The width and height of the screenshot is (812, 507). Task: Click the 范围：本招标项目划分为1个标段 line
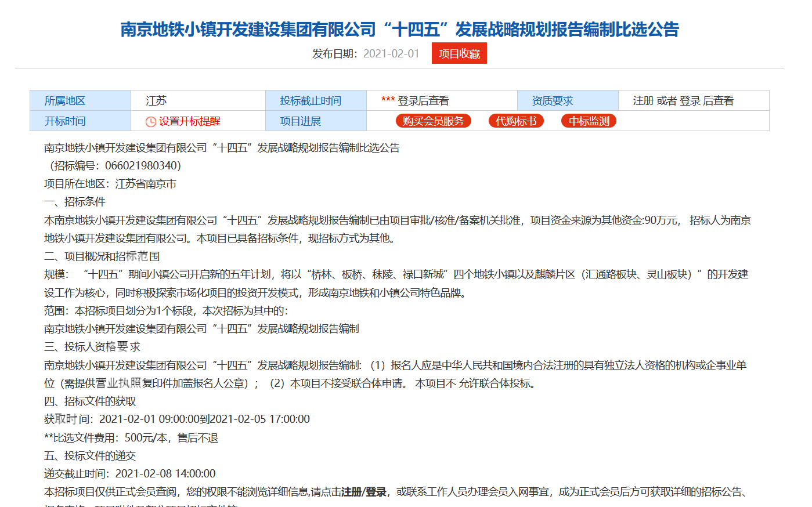[x=166, y=311]
